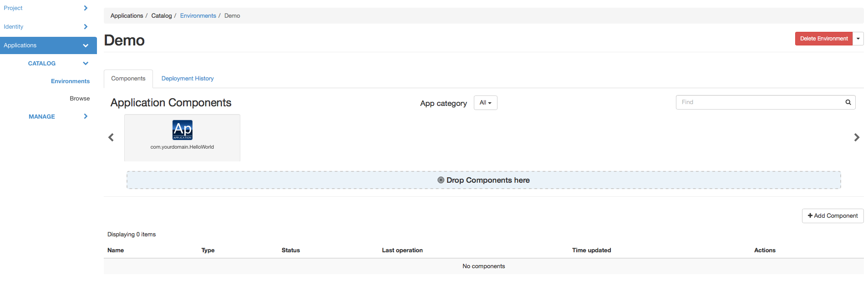Follow the Environments breadcrumb link
868x295 pixels.
point(198,16)
